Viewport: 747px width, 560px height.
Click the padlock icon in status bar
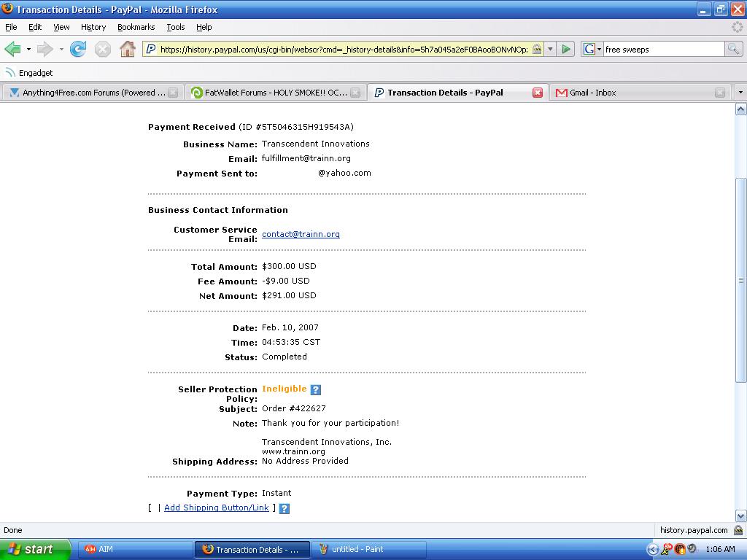pyautogui.click(x=738, y=530)
